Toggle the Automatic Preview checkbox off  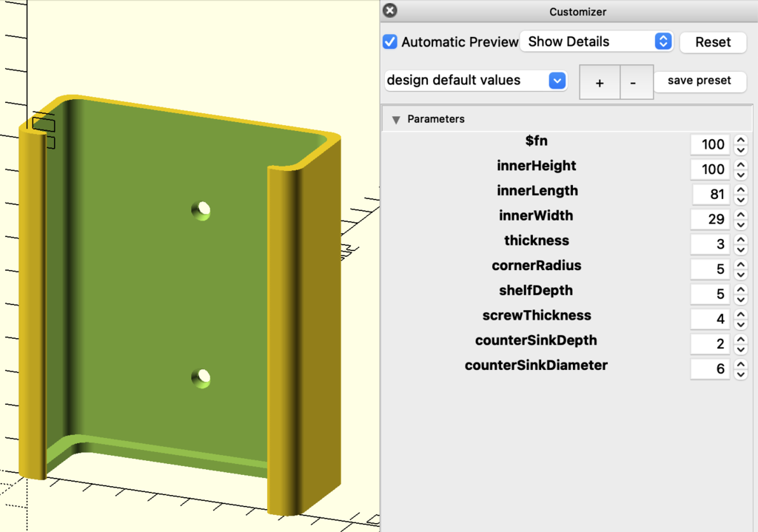389,42
